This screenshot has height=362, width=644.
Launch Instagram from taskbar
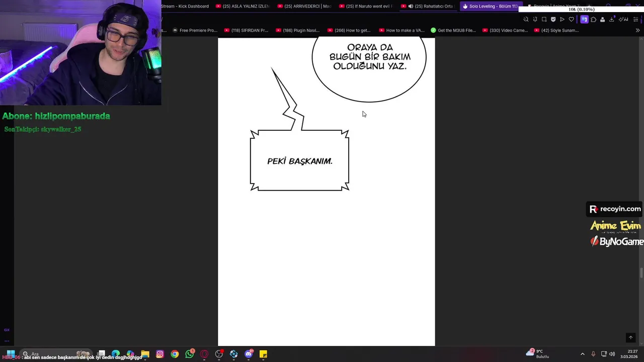[x=160, y=354]
